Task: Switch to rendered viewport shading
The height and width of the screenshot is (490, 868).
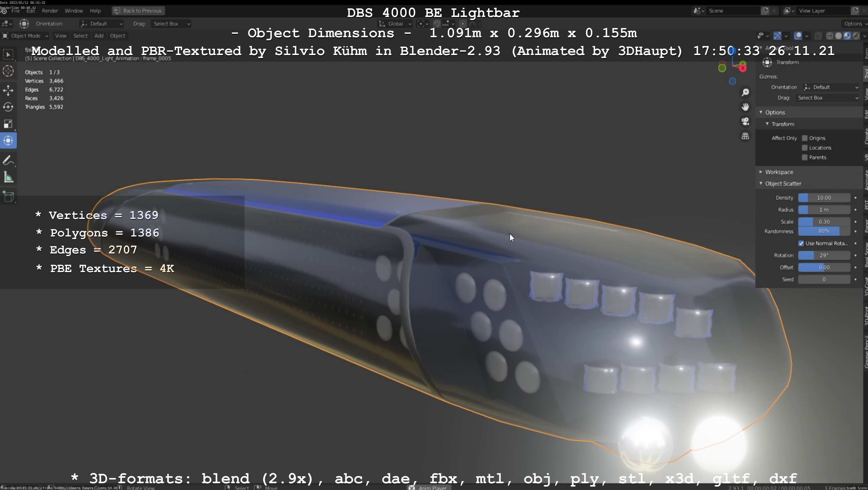Action: tap(856, 36)
